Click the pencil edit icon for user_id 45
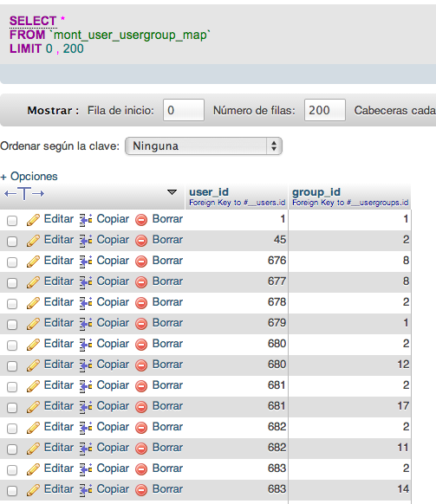Screen dimensions: 436x504 pos(33,241)
